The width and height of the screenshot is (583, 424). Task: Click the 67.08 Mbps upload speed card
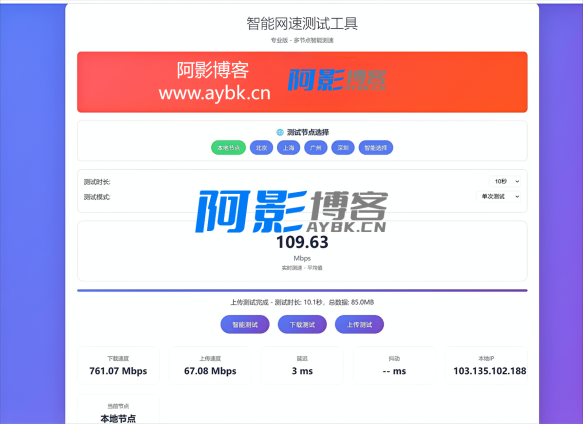pos(210,365)
